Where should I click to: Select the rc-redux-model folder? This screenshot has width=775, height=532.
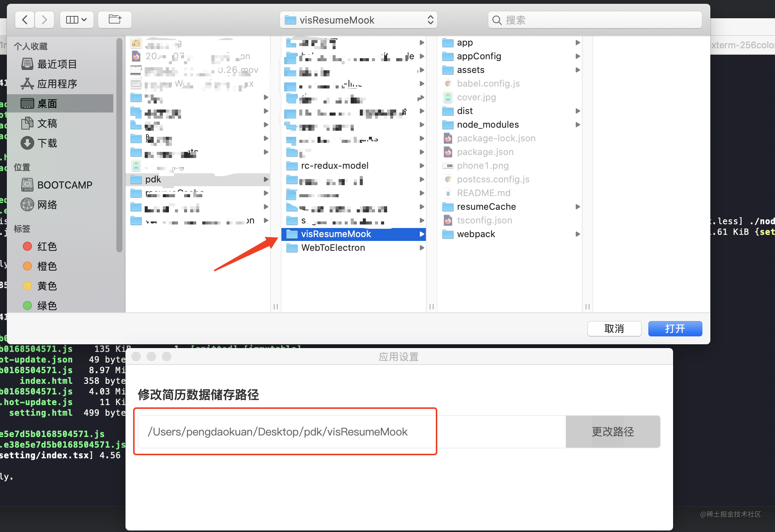(x=355, y=166)
